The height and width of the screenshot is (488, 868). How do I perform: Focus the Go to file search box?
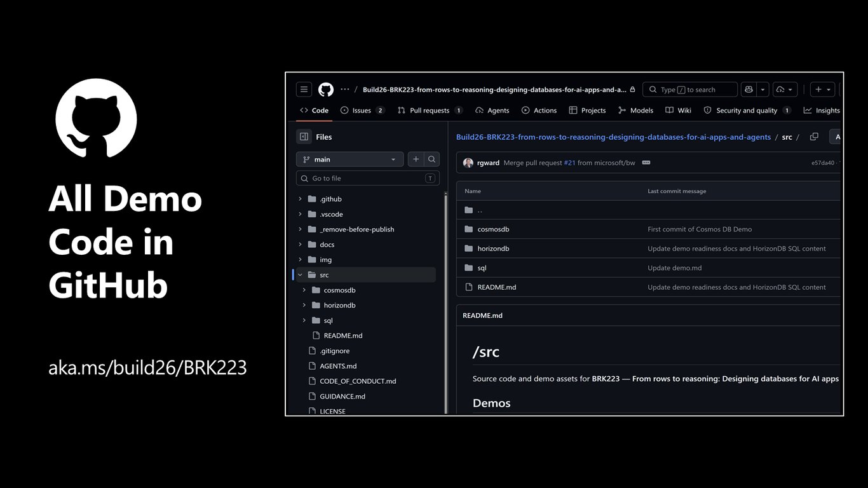[x=367, y=179]
